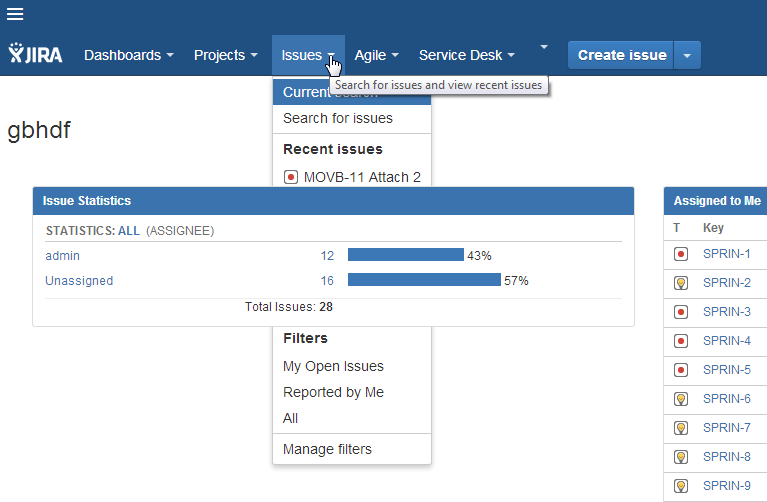Viewport: 767px width, 502px height.
Task: Open the arrow dropdown beside Create issue
Action: tap(687, 55)
